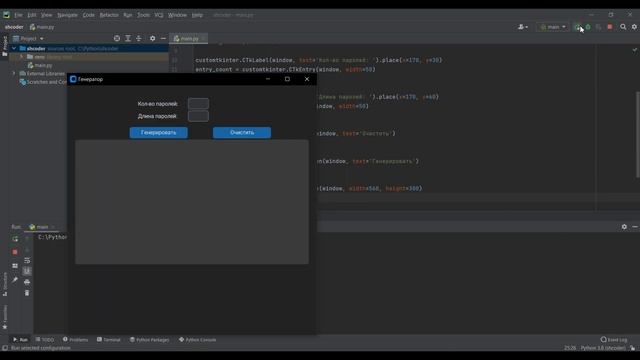Open the Window menu
Screen dimensions: 640x360
click(x=178, y=15)
